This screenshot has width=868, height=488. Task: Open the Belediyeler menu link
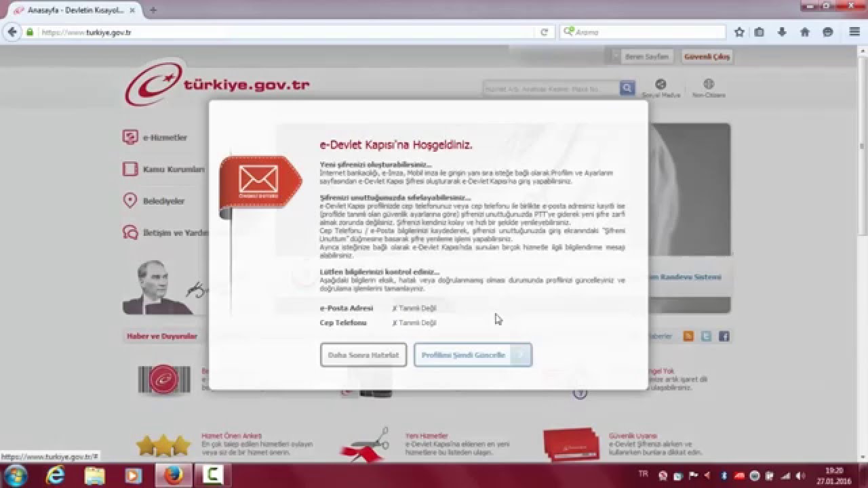point(163,201)
